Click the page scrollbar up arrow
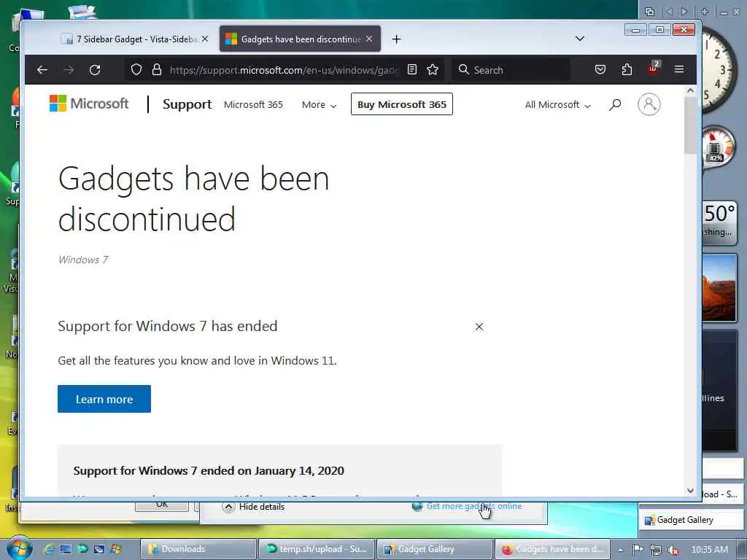Viewport: 747px width, 560px height. point(690,90)
